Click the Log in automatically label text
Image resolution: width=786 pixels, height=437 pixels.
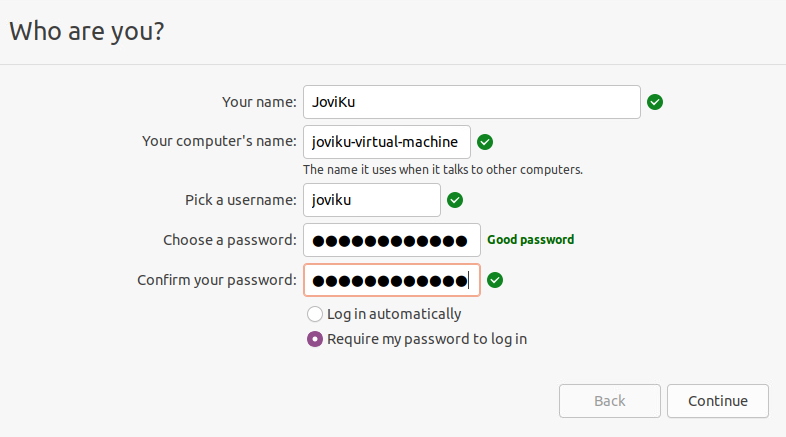[394, 314]
